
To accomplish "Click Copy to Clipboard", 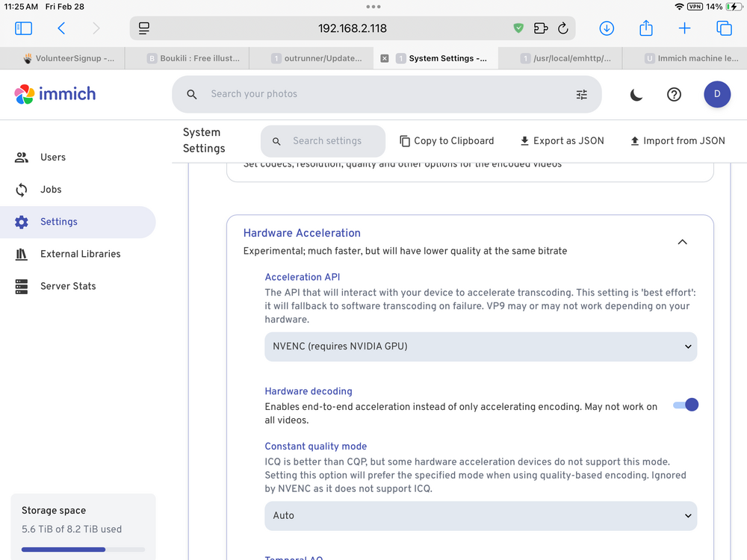I will coord(447,141).
